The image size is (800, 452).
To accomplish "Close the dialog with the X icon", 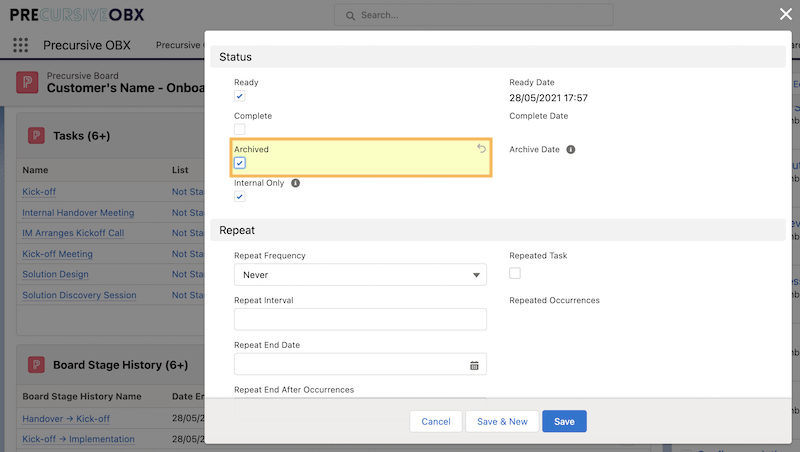I will (786, 14).
